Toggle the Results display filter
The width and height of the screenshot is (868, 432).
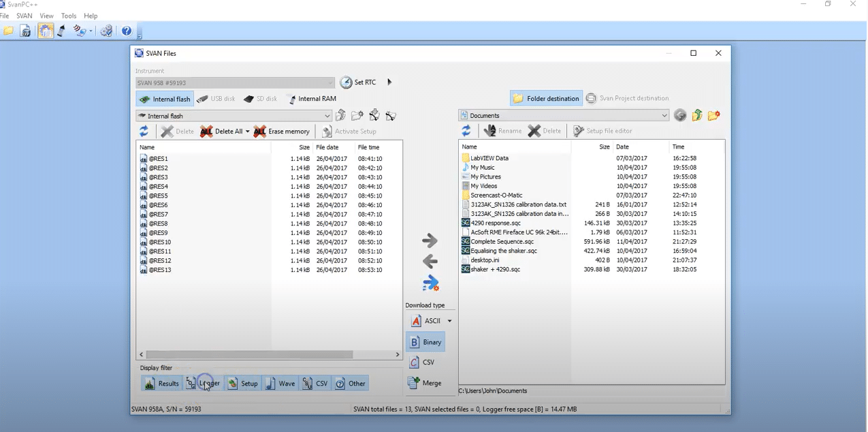[161, 384]
